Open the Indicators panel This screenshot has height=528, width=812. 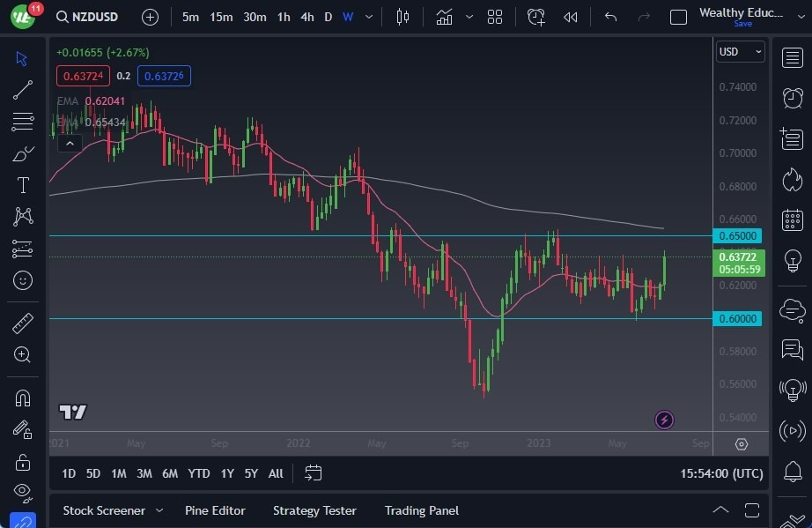coord(444,16)
